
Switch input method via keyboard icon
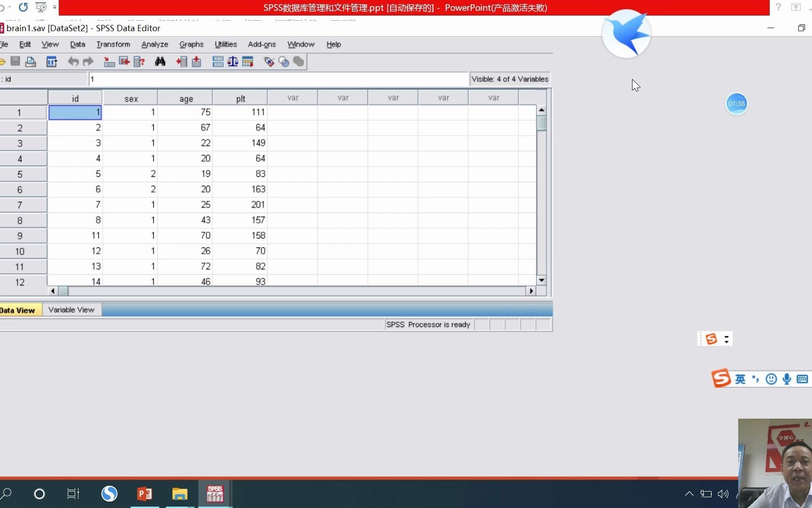click(x=802, y=379)
